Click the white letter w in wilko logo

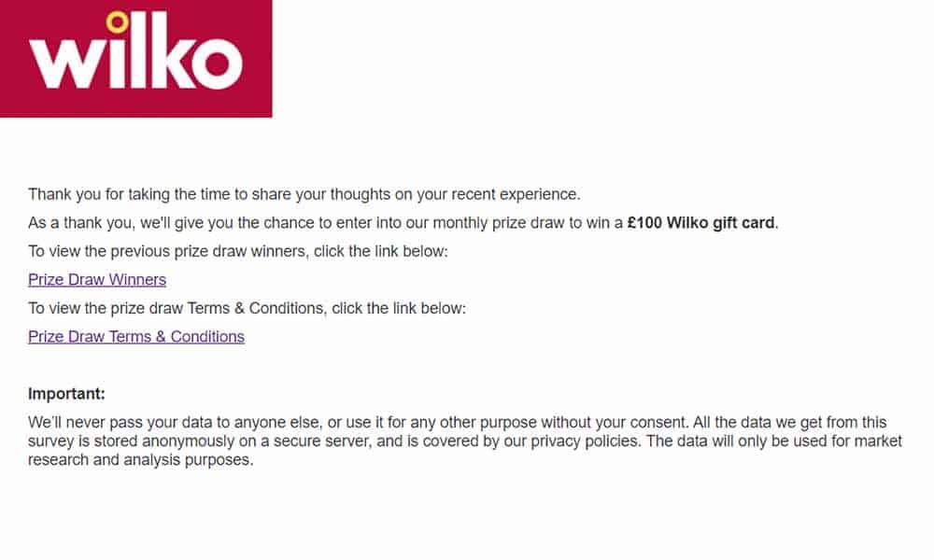pyautogui.click(x=65, y=63)
